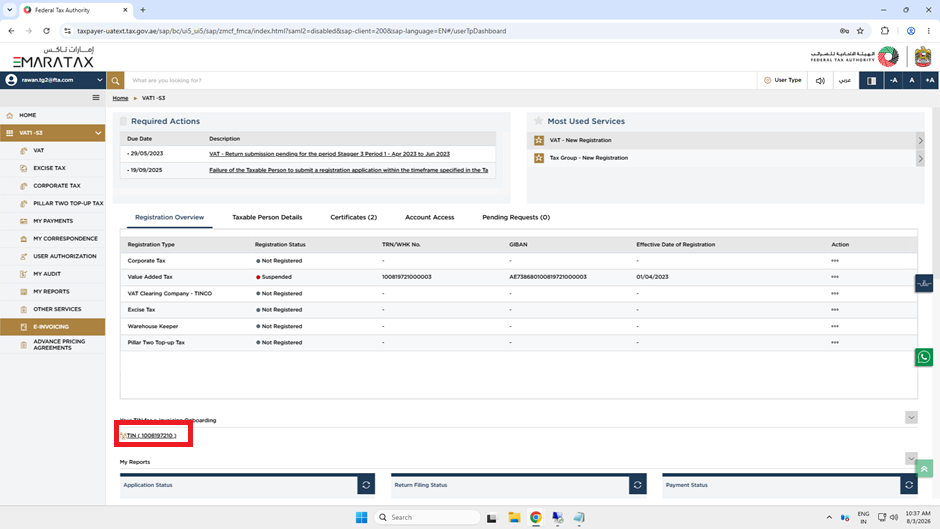The width and height of the screenshot is (940, 529).
Task: Bookmark page with Chrome star icon
Action: [860, 31]
